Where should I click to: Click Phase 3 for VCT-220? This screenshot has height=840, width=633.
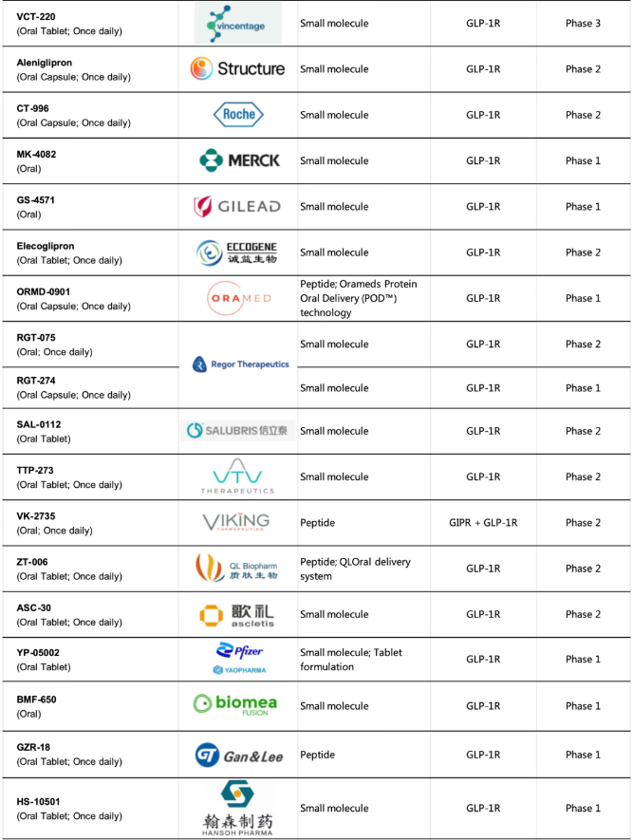(x=583, y=23)
